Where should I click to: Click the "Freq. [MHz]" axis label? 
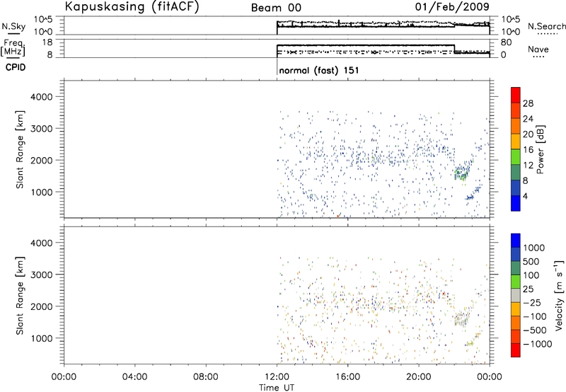(x=13, y=47)
